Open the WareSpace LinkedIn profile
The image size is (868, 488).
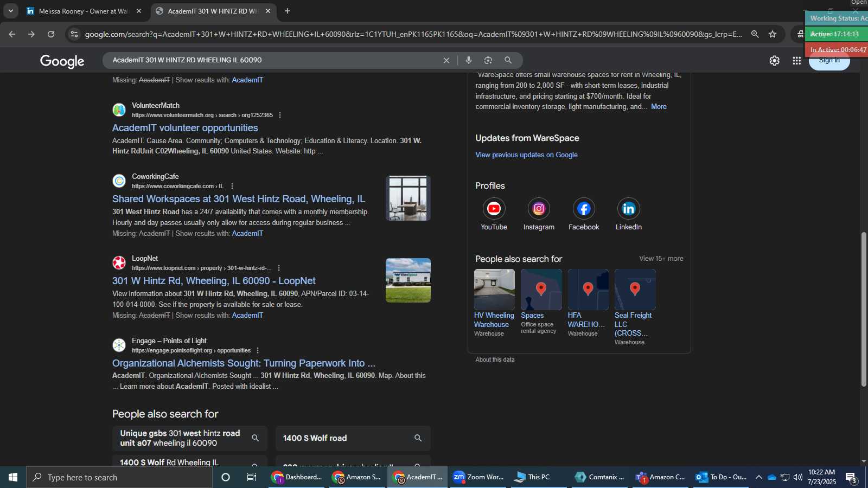tap(628, 215)
